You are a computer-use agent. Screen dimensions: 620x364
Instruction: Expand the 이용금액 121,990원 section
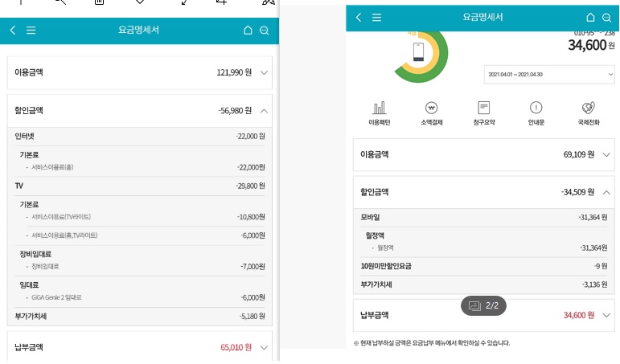tap(265, 72)
